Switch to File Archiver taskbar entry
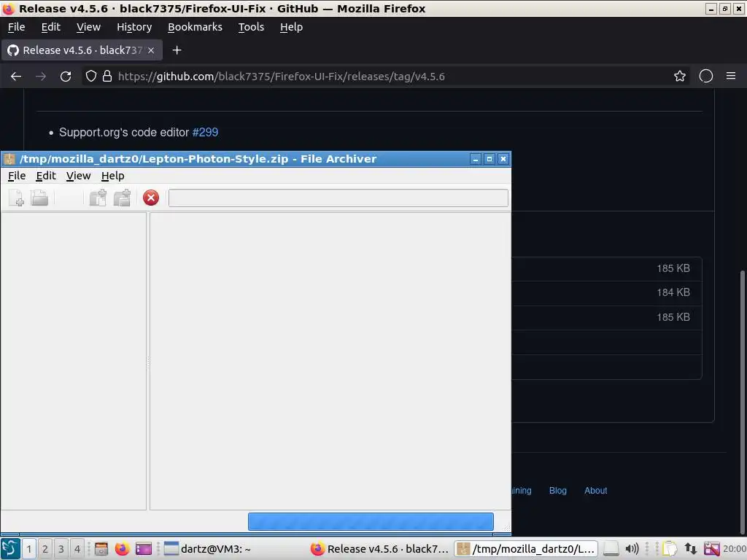Screen dimensions: 747x560 (525, 549)
